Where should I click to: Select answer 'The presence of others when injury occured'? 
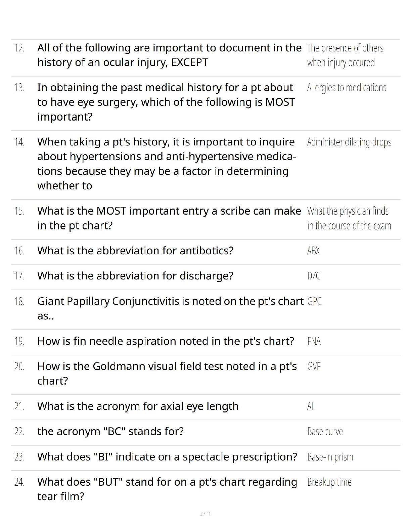pyautogui.click(x=345, y=55)
